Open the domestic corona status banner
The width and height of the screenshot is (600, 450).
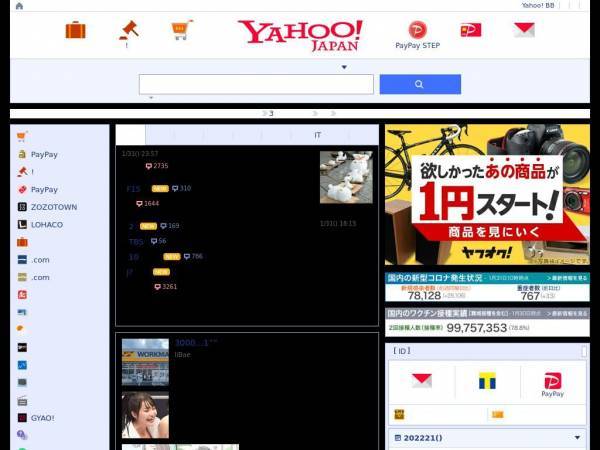(487, 287)
